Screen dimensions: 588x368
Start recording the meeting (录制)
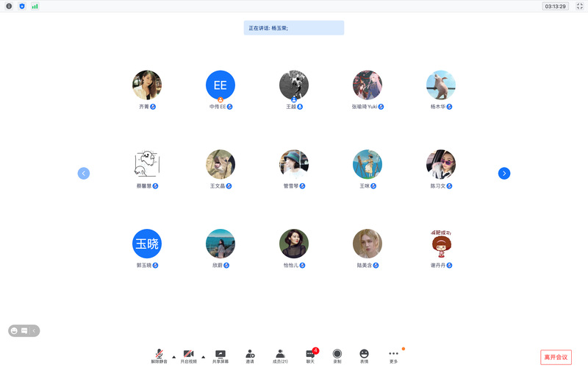(337, 355)
